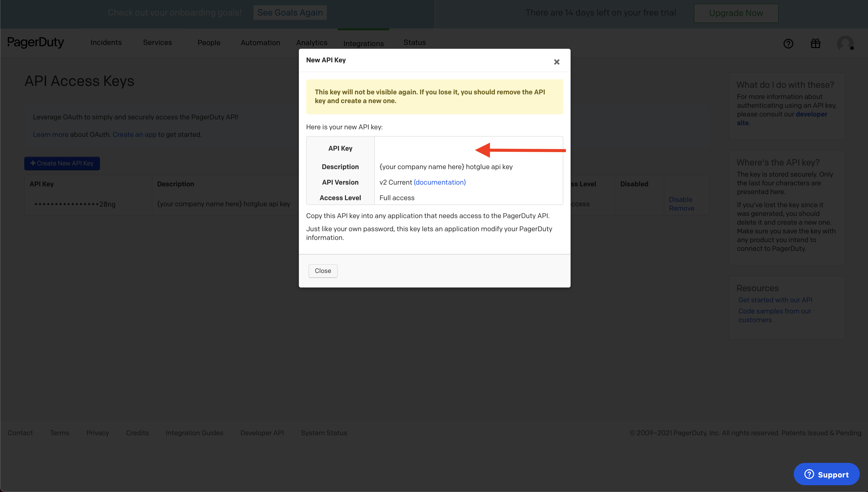This screenshot has height=492, width=868.
Task: Click 'Here is your new API key:' text
Action: [x=344, y=127]
